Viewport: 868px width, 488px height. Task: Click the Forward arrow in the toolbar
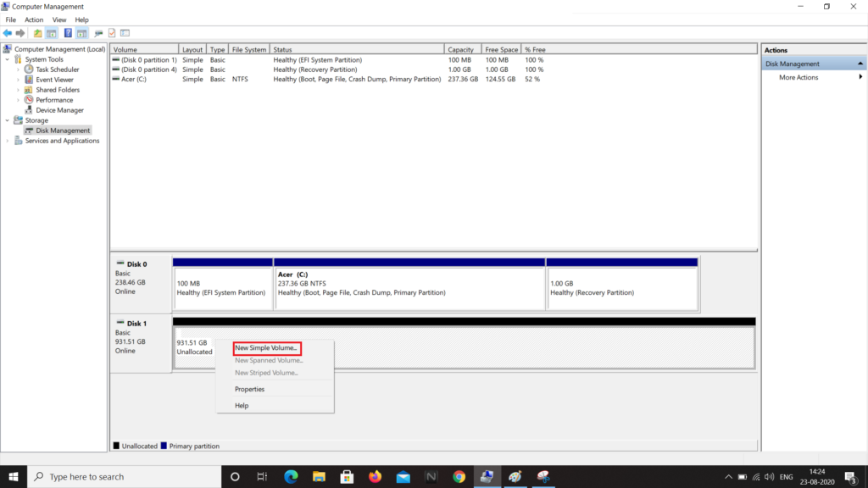click(x=20, y=33)
